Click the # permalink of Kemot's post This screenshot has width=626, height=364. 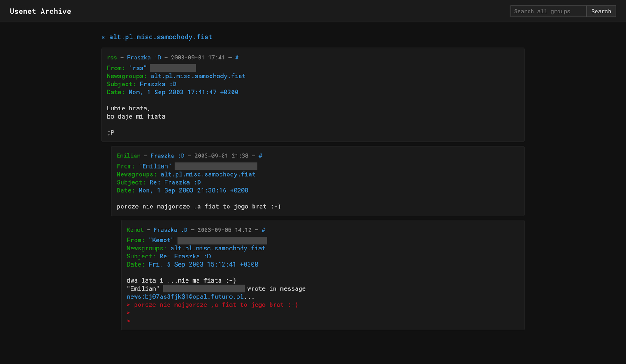pos(263,230)
